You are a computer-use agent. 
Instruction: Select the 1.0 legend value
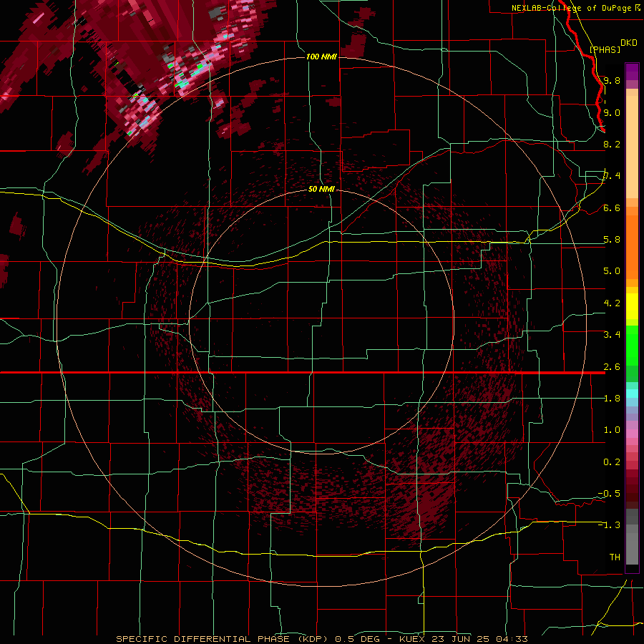click(612, 430)
